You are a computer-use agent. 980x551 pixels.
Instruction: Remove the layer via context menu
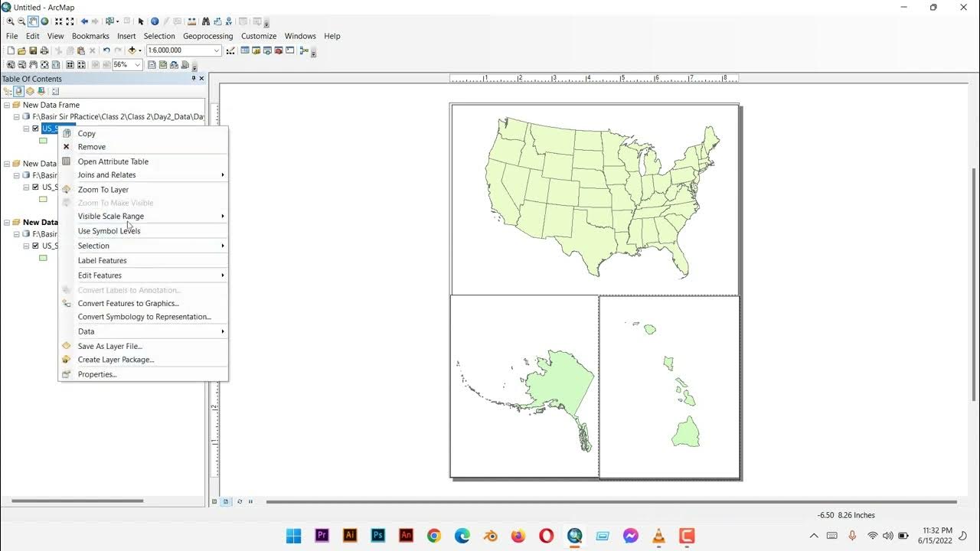pos(143,147)
